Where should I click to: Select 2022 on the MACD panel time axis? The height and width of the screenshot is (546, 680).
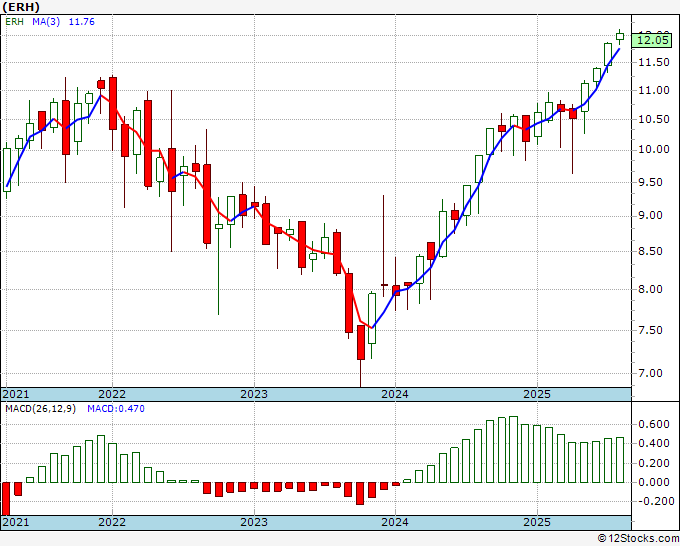point(112,522)
